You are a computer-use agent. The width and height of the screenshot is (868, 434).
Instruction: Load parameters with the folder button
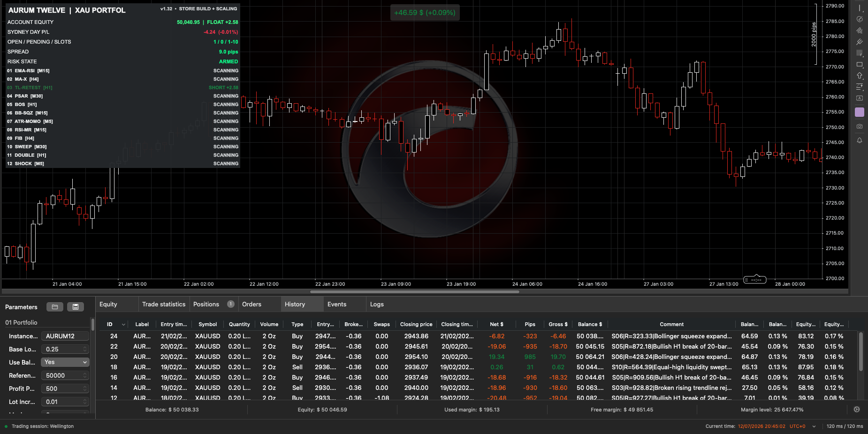[x=55, y=307]
